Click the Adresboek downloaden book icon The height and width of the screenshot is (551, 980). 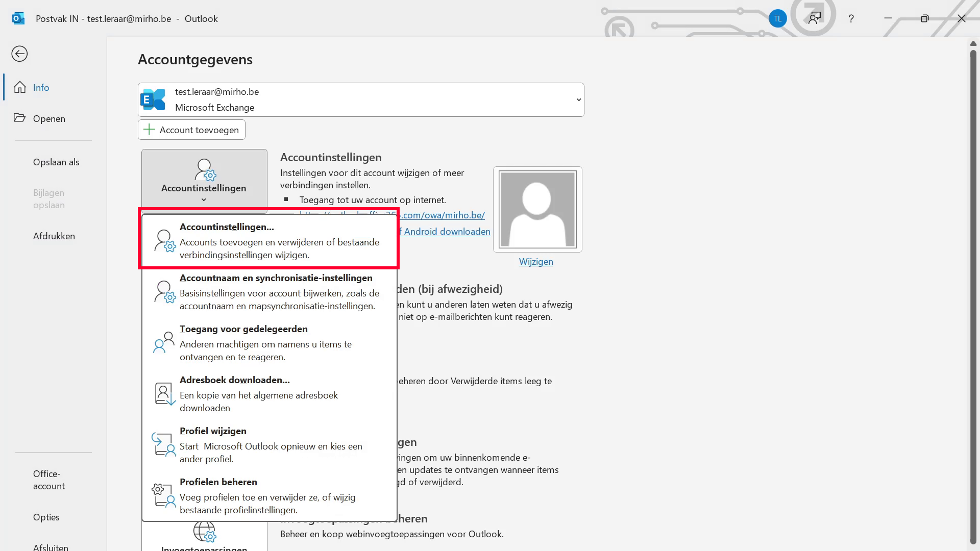tap(164, 394)
